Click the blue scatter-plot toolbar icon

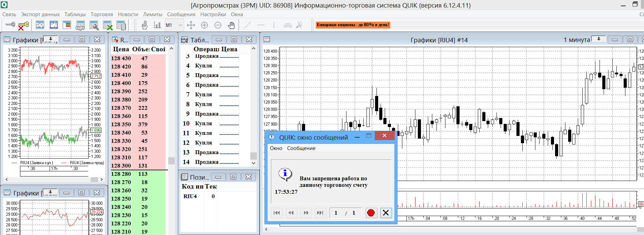[54, 25]
